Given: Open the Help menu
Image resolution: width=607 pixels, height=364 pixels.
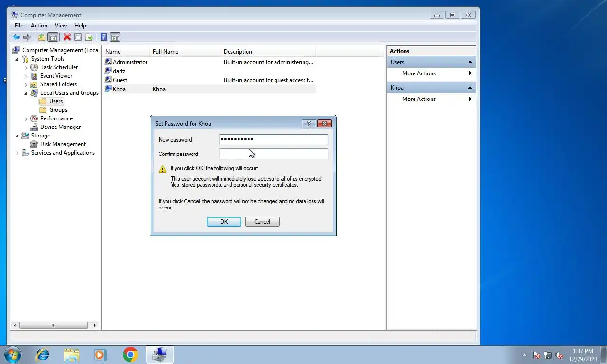Looking at the screenshot, I should (x=80, y=26).
